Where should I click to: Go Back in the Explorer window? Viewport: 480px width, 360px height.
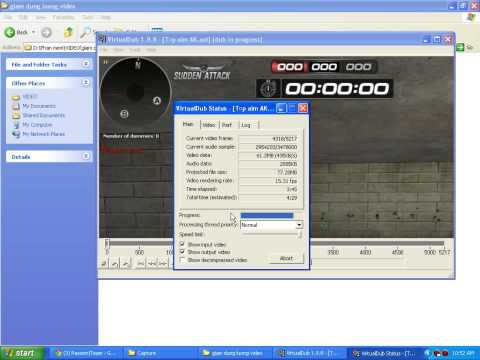point(16,32)
